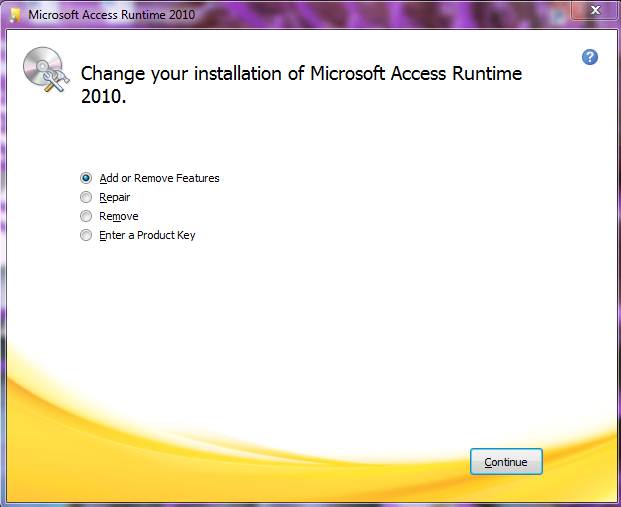This screenshot has width=621, height=507.
Task: Click the 'Remove' option label text
Action: (x=119, y=216)
